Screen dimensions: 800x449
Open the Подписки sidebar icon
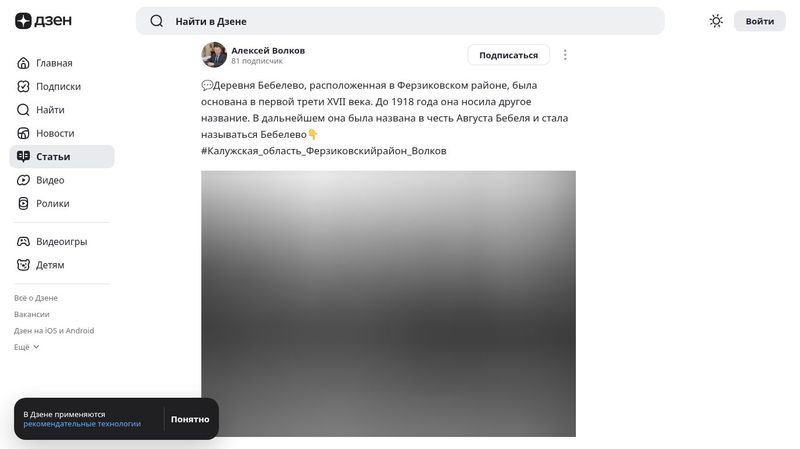(x=23, y=86)
